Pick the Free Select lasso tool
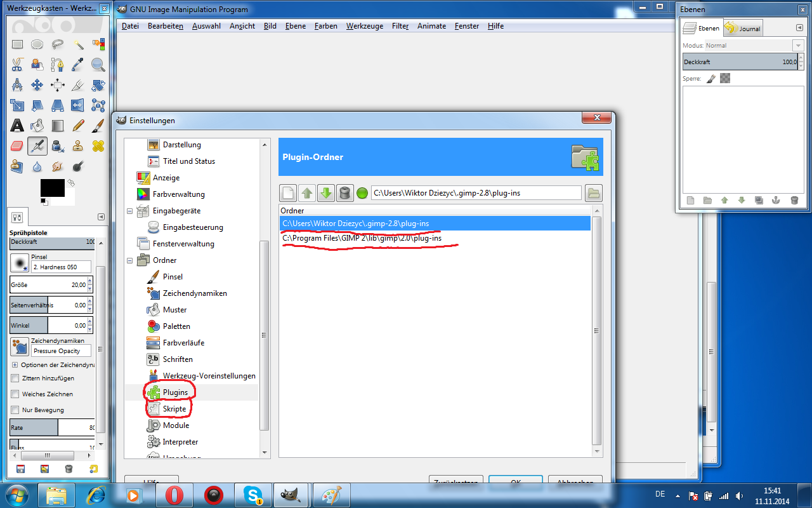 tap(58, 44)
